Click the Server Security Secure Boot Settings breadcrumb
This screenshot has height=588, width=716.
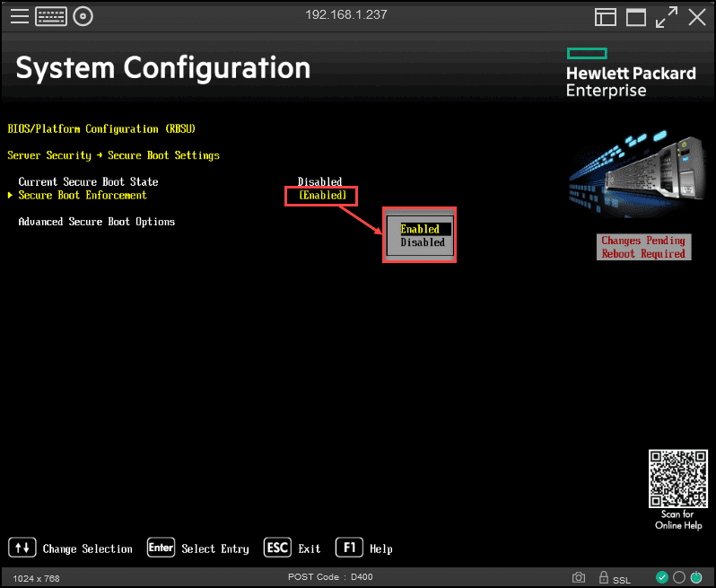113,155
